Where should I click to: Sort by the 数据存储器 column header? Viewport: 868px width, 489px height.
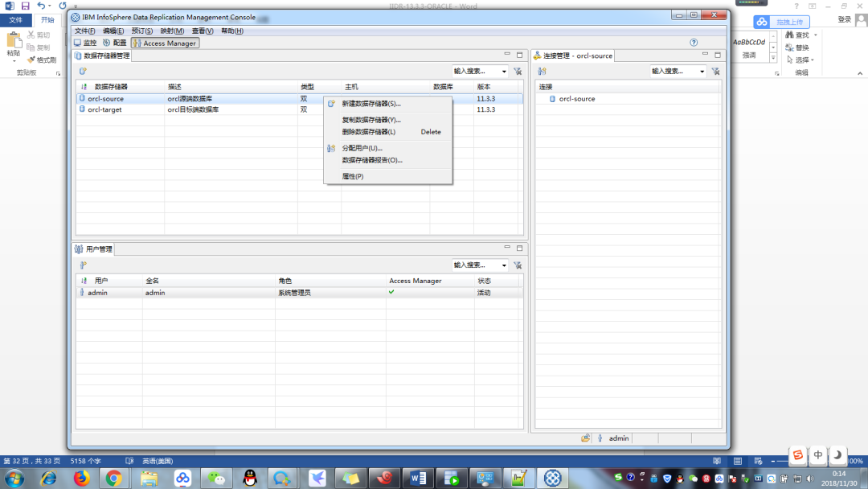pos(111,87)
